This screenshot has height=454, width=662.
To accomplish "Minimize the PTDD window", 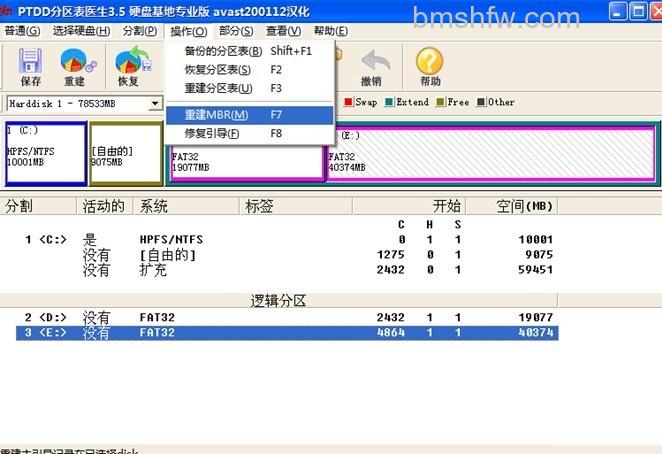I will (618, 11).
